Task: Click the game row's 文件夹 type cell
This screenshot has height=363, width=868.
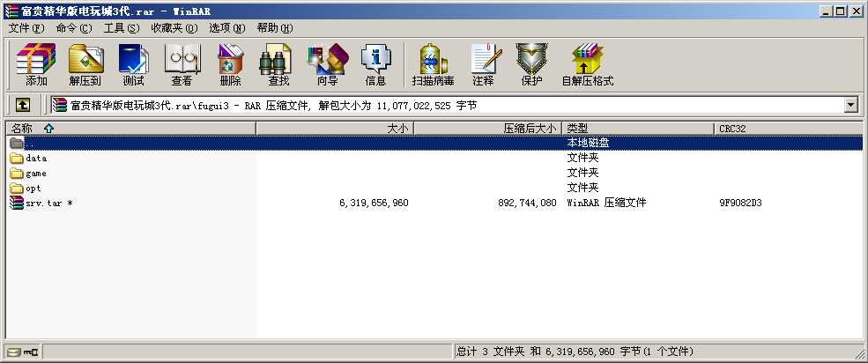Action: pos(582,173)
